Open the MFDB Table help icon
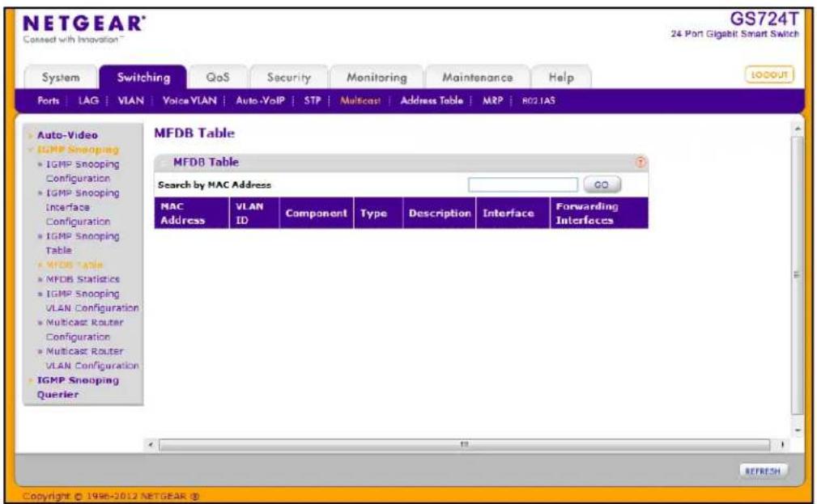The image size is (817, 504). click(x=640, y=163)
